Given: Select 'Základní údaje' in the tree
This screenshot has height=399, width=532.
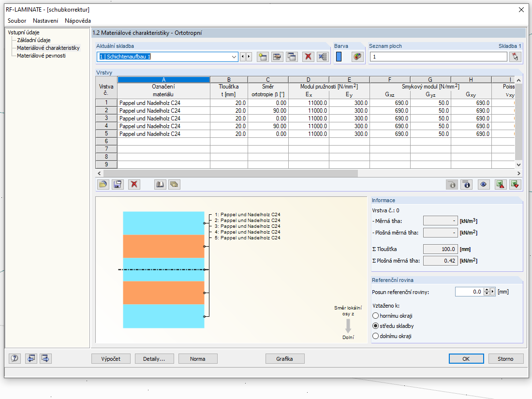Looking at the screenshot, I should point(33,40).
